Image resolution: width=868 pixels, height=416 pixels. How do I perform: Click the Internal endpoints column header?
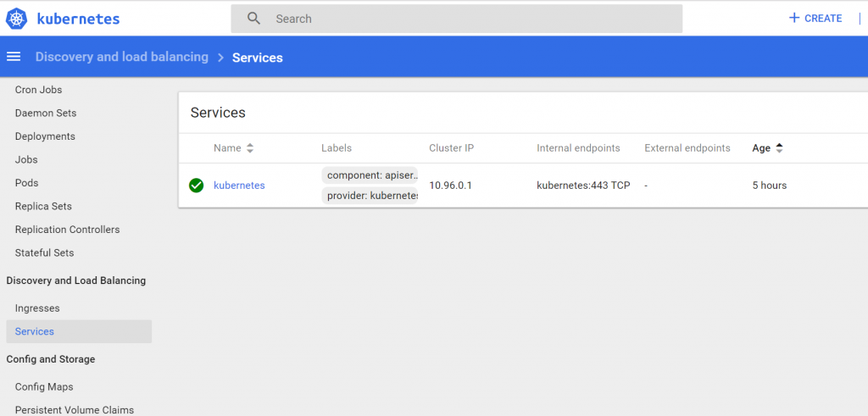point(578,148)
